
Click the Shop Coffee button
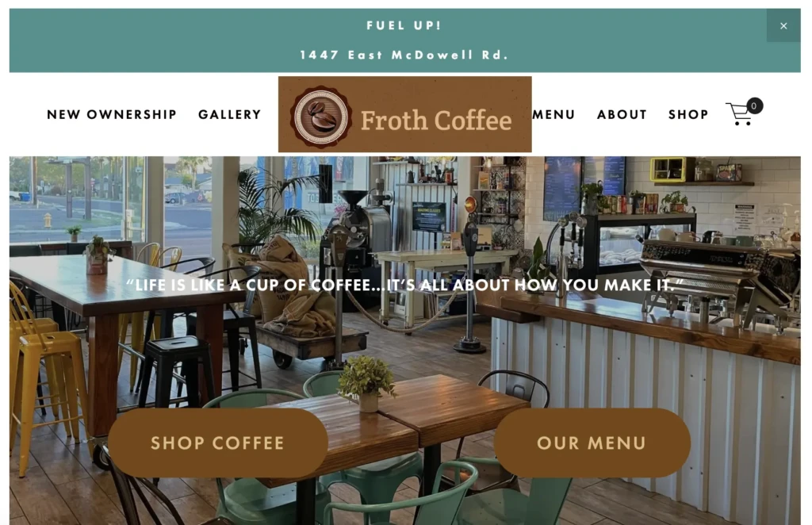[218, 443]
